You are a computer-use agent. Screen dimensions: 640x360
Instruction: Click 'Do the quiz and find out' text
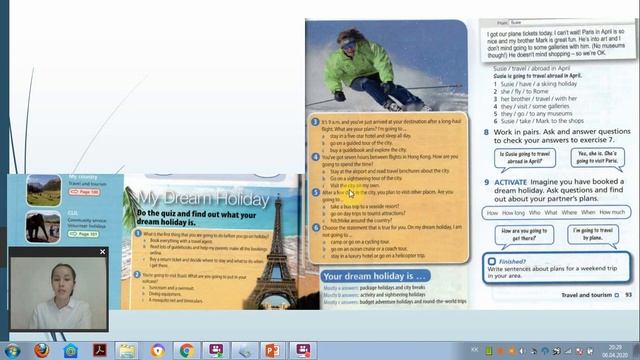(197, 218)
